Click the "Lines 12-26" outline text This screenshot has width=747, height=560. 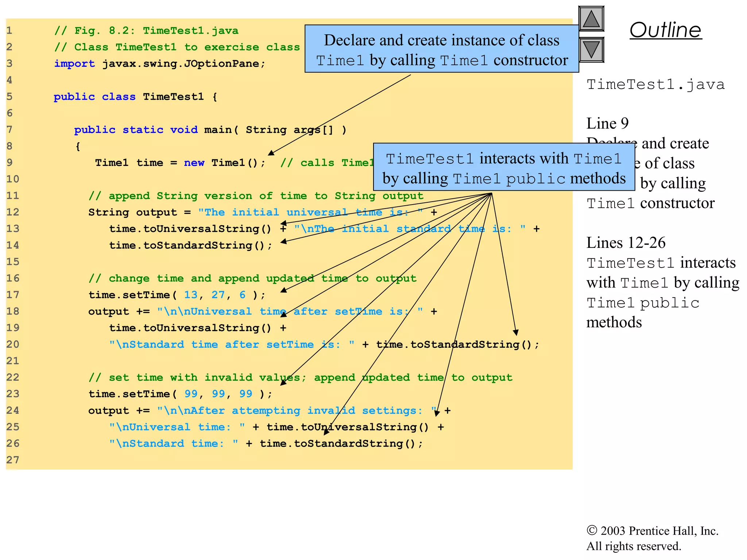pyautogui.click(x=626, y=242)
